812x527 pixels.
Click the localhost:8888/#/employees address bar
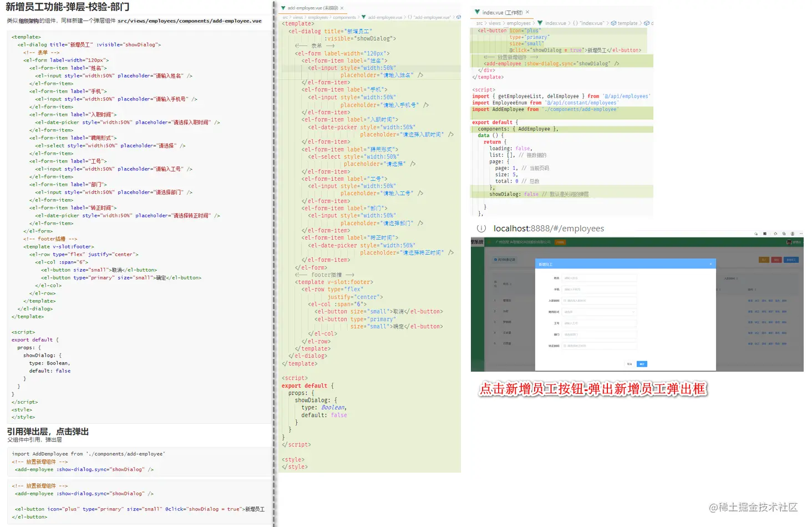point(549,229)
